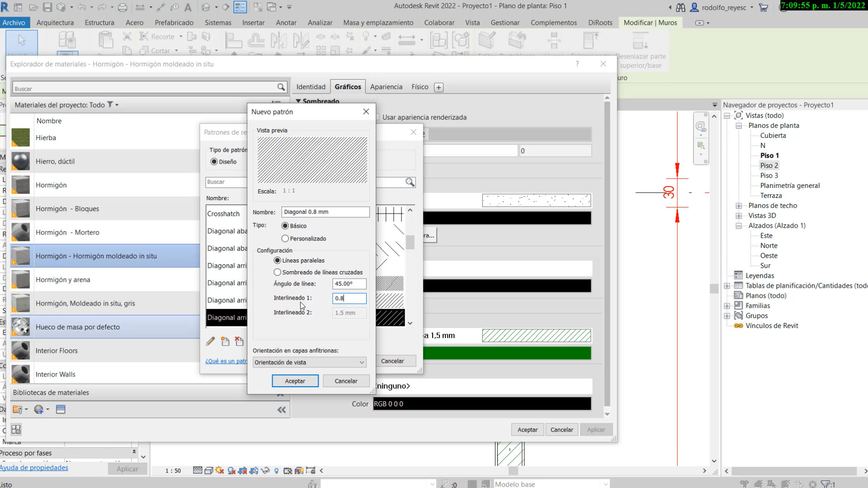Click the create new material globe icon
The height and width of the screenshot is (488, 868).
point(39,409)
